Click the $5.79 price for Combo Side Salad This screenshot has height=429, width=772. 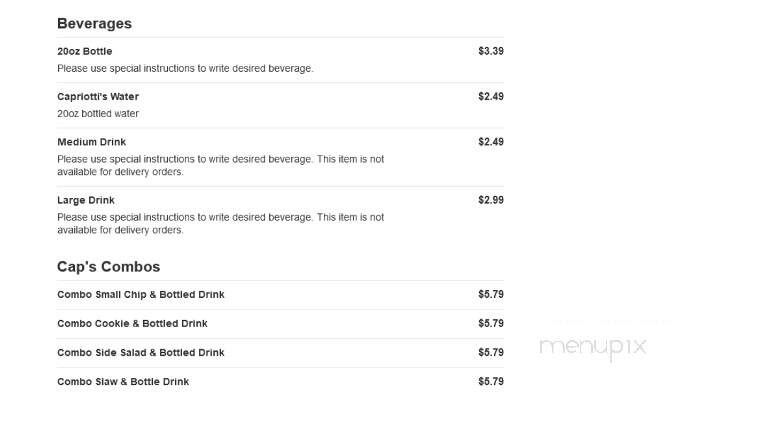tap(491, 353)
